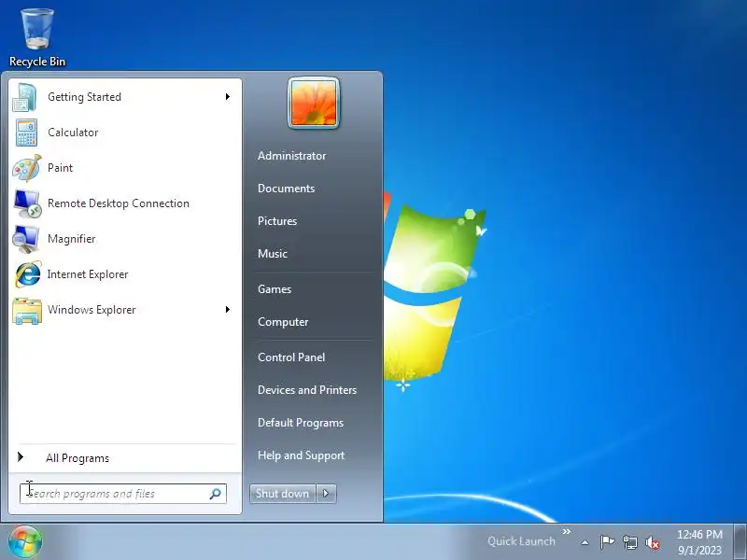This screenshot has width=747, height=560.
Task: Click the Calculator program label
Action: click(x=73, y=133)
